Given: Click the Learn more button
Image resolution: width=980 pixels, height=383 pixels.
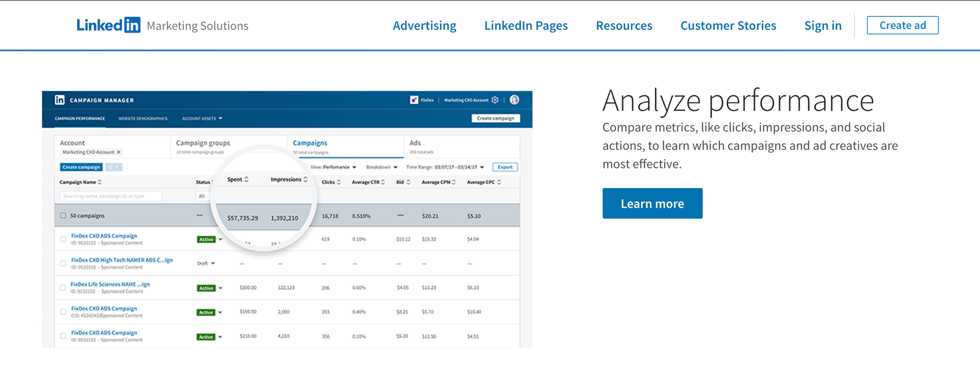Looking at the screenshot, I should 653,203.
